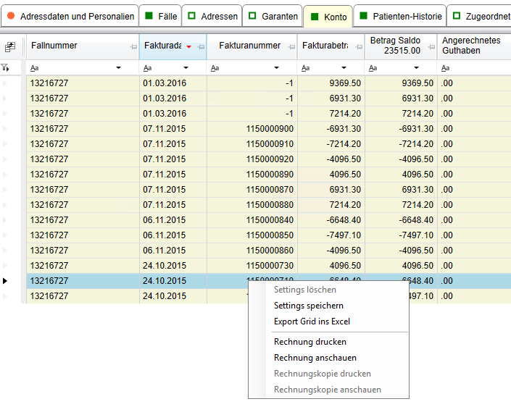Click the red sort arrow on Fakturadatum
The height and width of the screenshot is (420, 511).
pos(189,47)
